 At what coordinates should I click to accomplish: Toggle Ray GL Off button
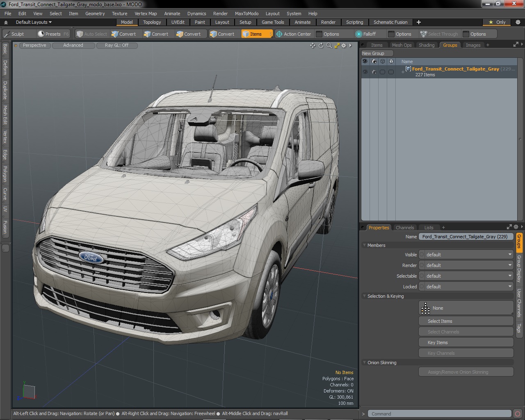[x=116, y=46]
